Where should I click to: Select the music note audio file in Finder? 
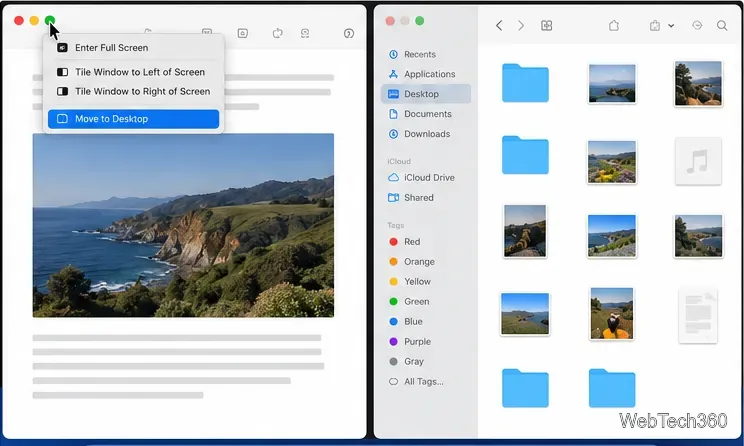(698, 161)
